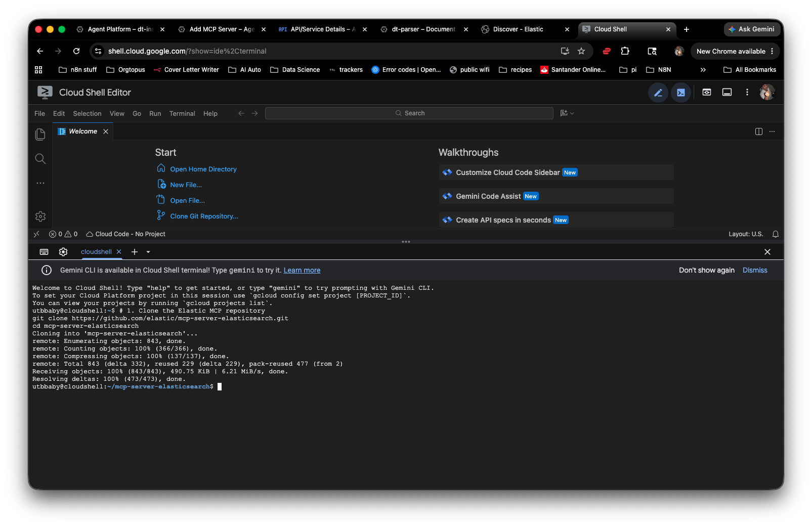
Task: Click New File... link
Action: 186,185
